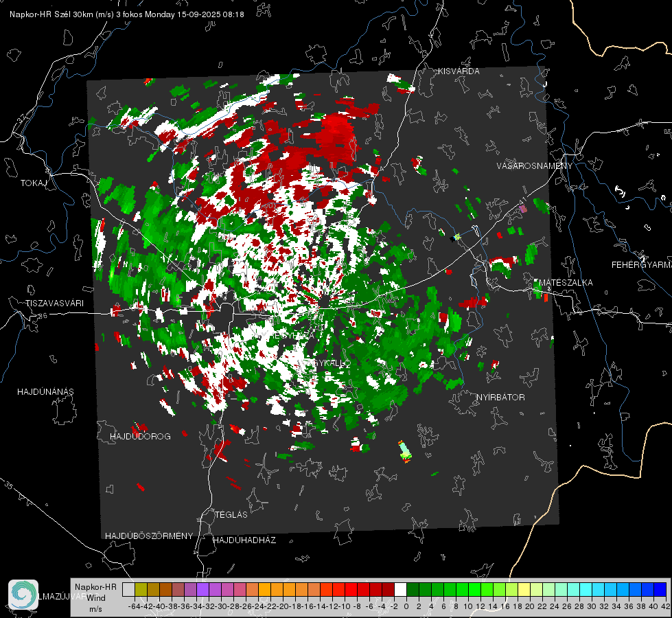Click the HAJDÚDOROG label

[x=140, y=437]
